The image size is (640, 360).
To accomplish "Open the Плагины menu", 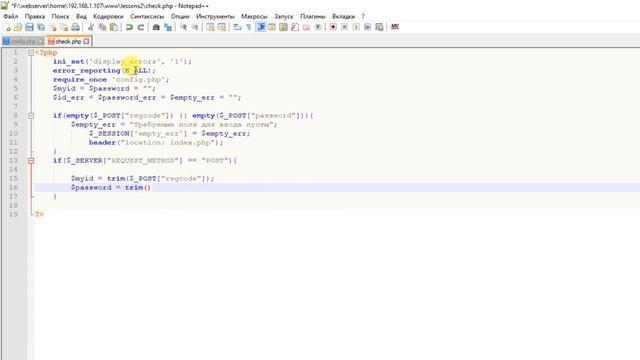I will 313,16.
